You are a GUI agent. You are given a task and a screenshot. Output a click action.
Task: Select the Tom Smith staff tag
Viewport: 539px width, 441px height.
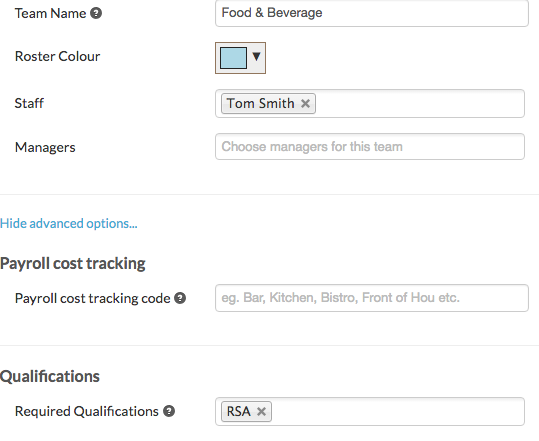click(x=260, y=103)
